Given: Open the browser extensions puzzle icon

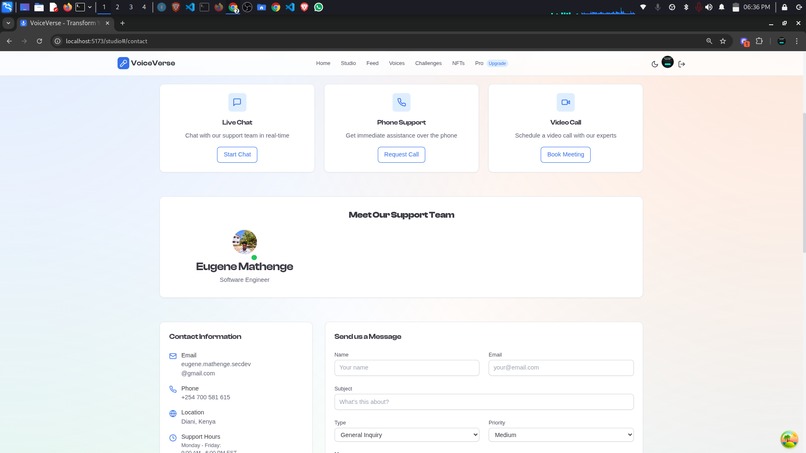Looking at the screenshot, I should 759,41.
